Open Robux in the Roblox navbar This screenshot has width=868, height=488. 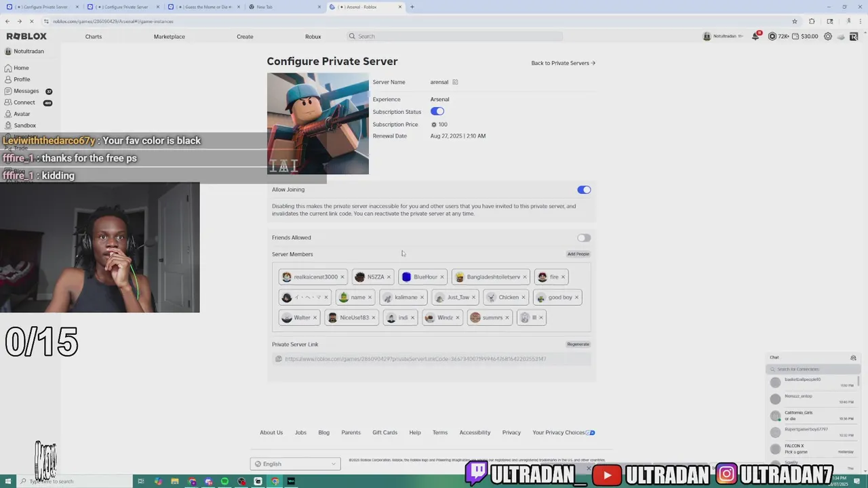pos(313,37)
